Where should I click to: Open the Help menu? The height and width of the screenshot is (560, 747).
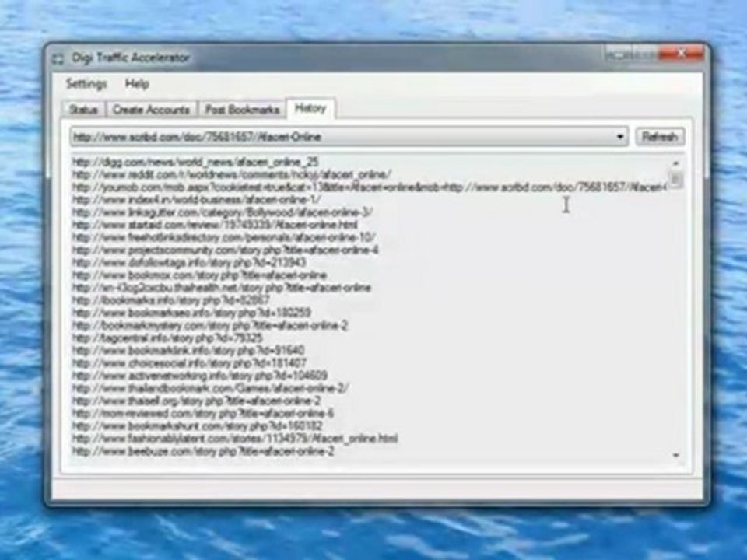click(137, 84)
